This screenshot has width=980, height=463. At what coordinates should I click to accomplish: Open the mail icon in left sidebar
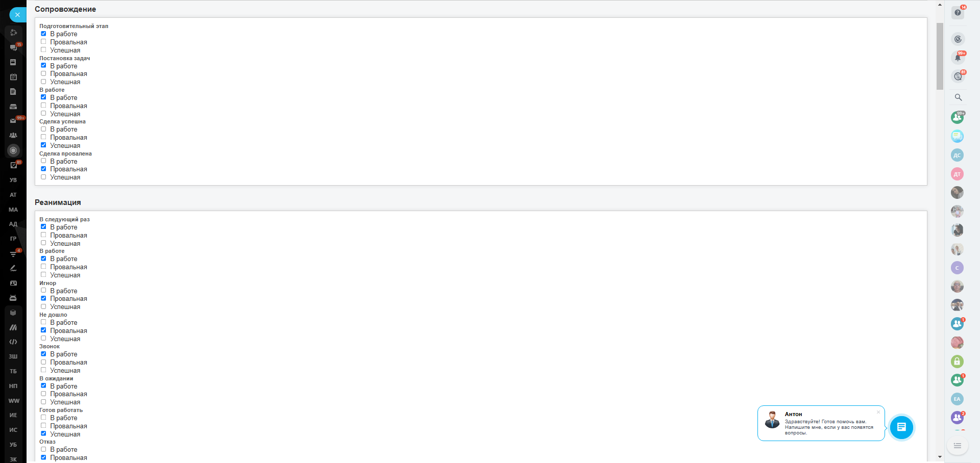coord(13,121)
